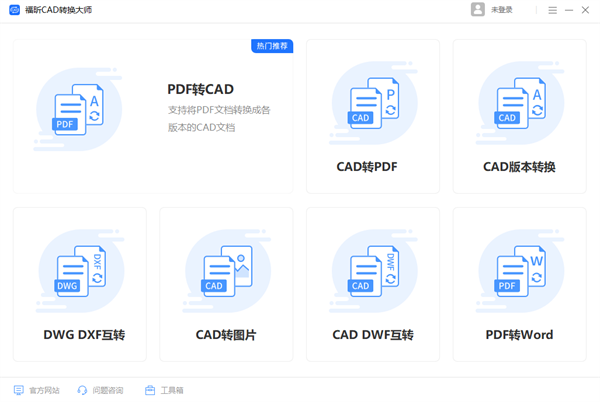
Task: Click the 福昕CAD转换大师 app logo
Action: pos(15,10)
